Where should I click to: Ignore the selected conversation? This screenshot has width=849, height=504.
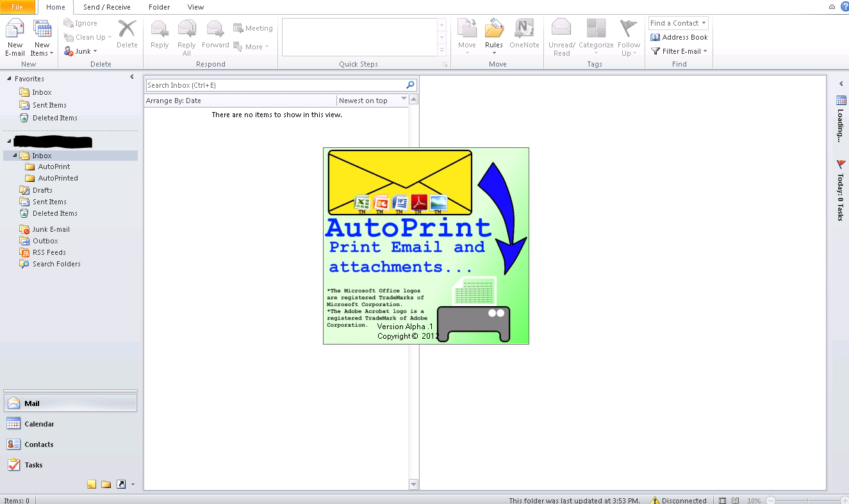80,22
